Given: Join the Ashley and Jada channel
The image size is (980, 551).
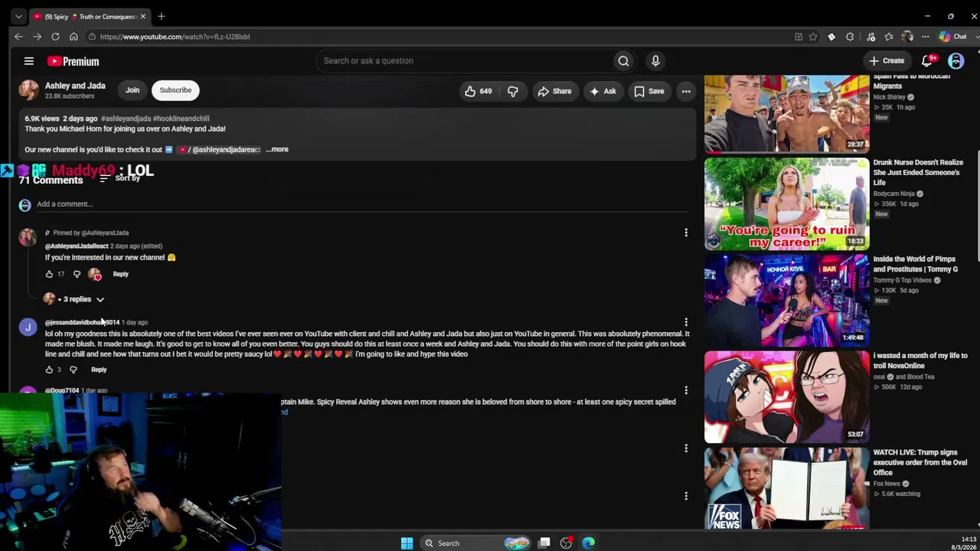Looking at the screenshot, I should [132, 90].
